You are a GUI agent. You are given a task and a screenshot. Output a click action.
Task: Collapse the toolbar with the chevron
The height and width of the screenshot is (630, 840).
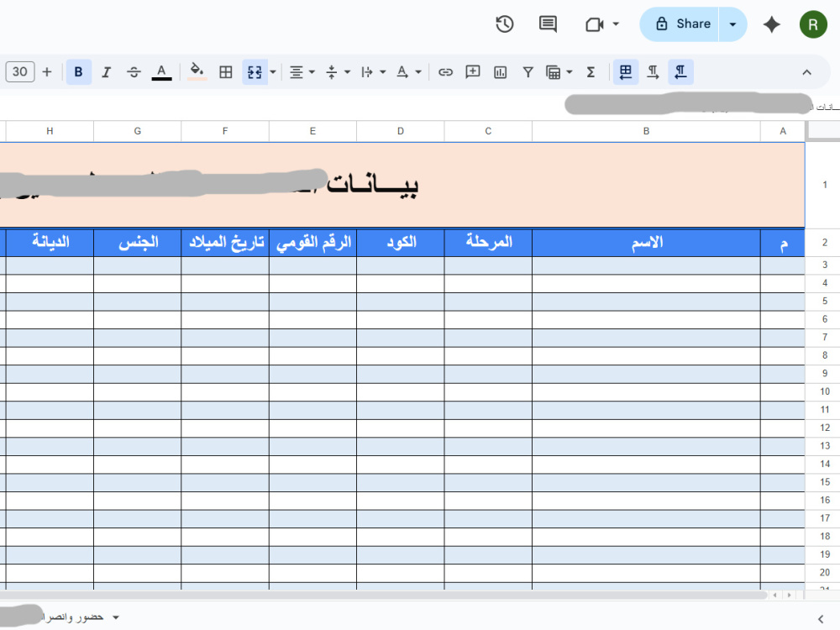pos(806,71)
